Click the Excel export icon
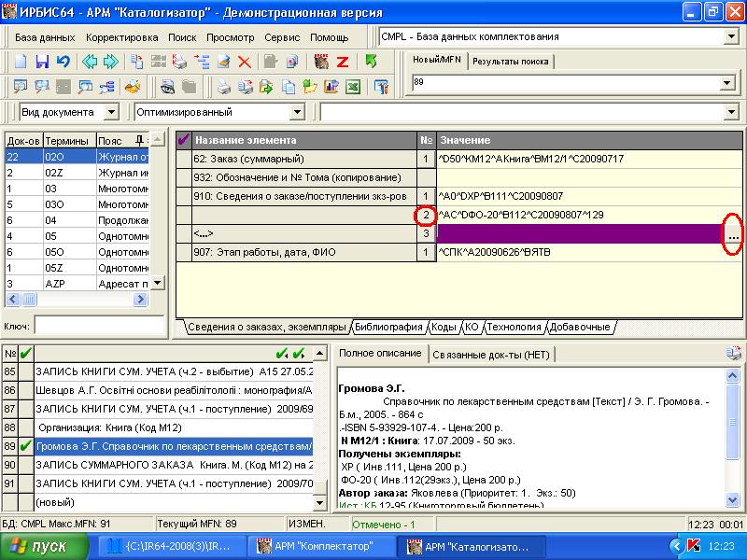The image size is (747, 560). [x=353, y=88]
